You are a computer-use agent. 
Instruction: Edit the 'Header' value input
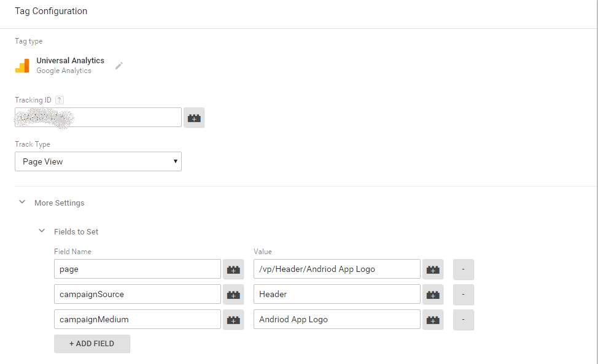pos(336,294)
